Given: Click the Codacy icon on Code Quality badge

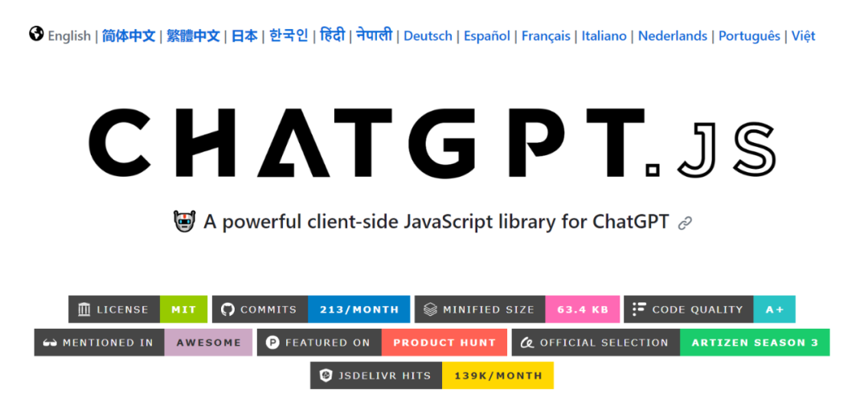Looking at the screenshot, I should [x=640, y=310].
